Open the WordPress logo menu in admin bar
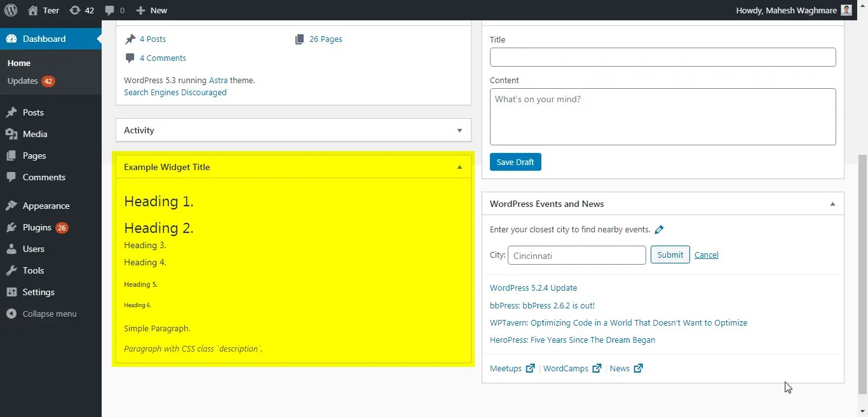868x417 pixels. [x=11, y=10]
